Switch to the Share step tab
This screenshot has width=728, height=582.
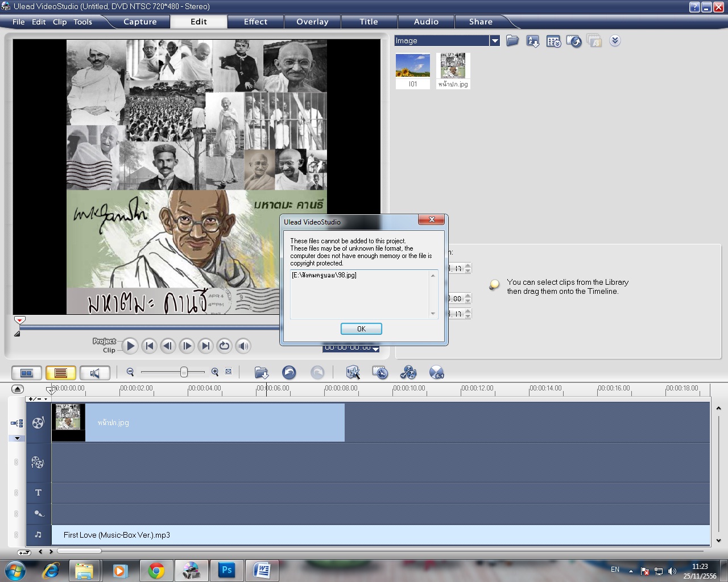pos(481,22)
